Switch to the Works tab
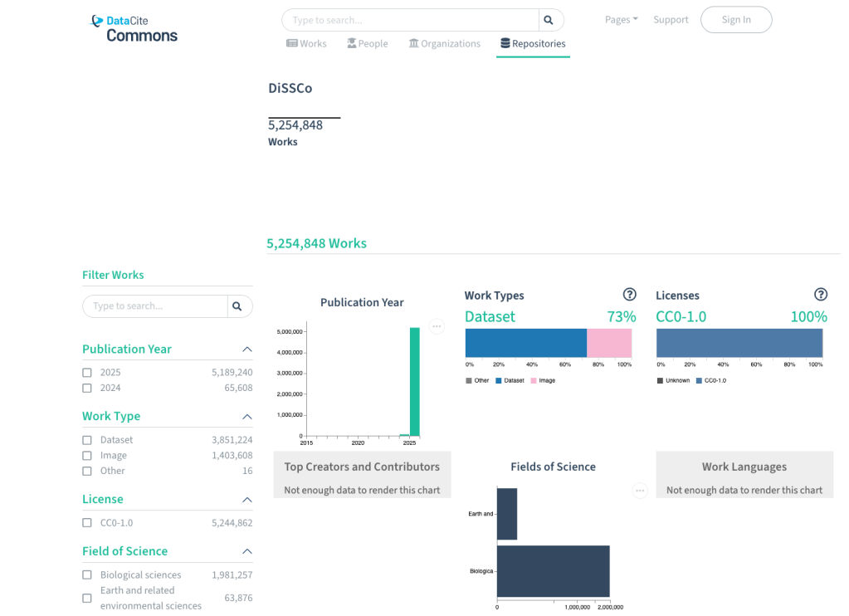This screenshot has height=616, width=849. [306, 44]
